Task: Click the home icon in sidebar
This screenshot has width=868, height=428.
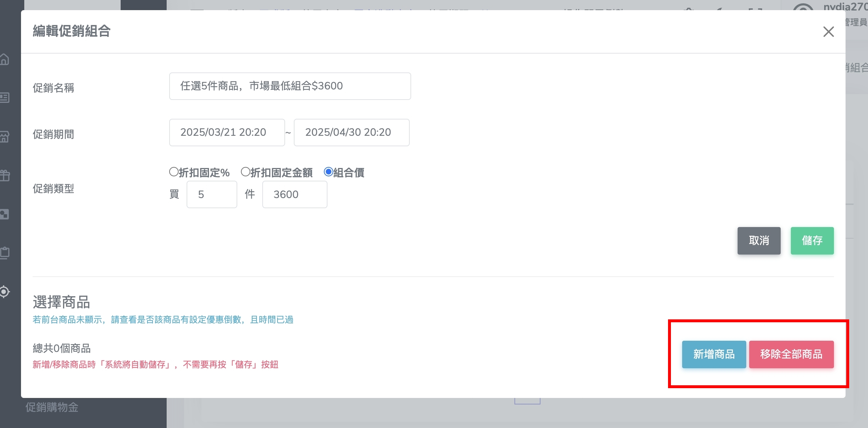Action: click(4, 59)
